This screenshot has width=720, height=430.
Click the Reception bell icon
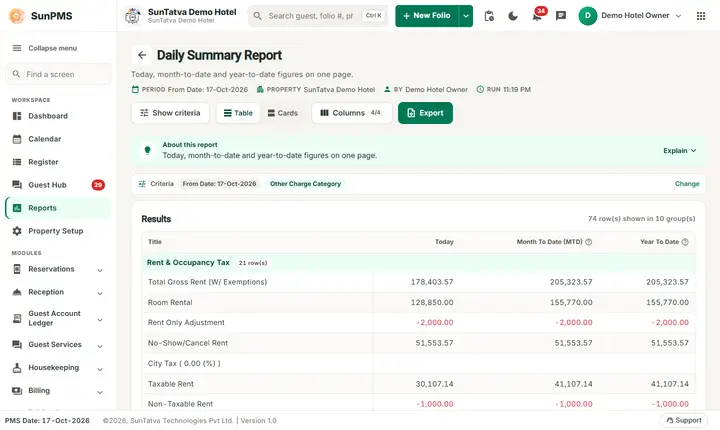[17, 292]
